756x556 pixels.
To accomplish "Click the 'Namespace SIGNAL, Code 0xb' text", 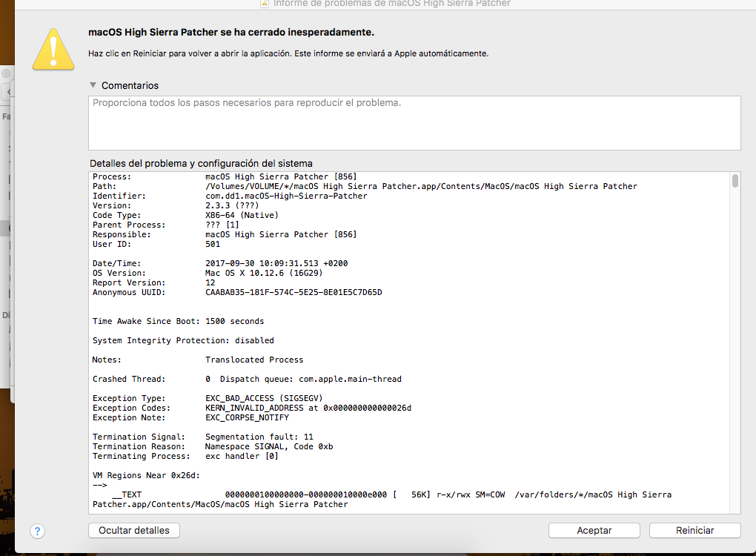I will pyautogui.click(x=269, y=446).
